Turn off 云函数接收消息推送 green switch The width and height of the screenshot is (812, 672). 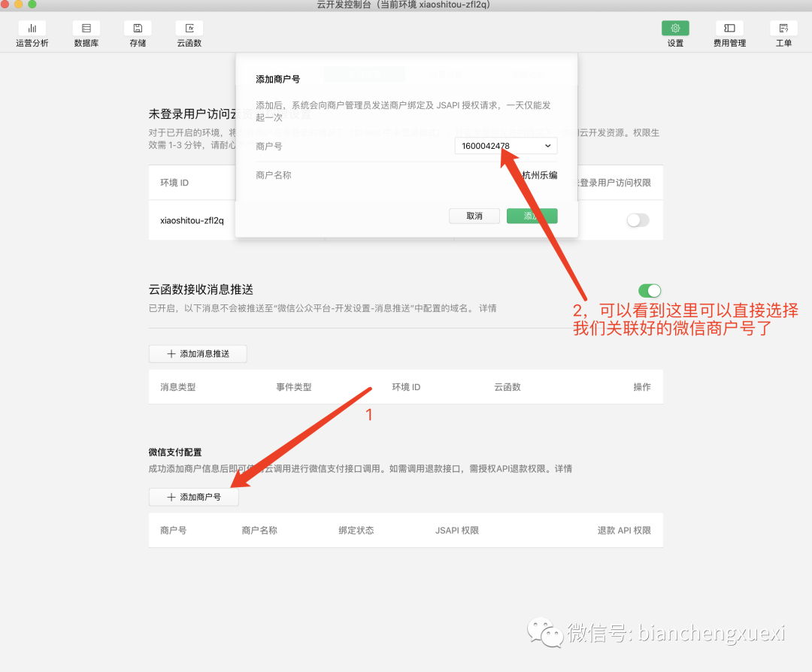coord(650,290)
